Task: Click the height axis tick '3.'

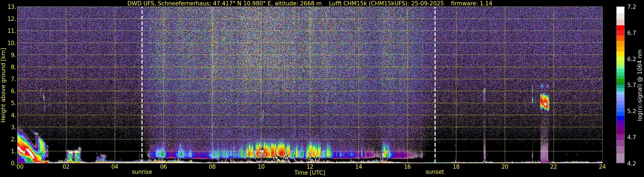Action: pos(13,127)
